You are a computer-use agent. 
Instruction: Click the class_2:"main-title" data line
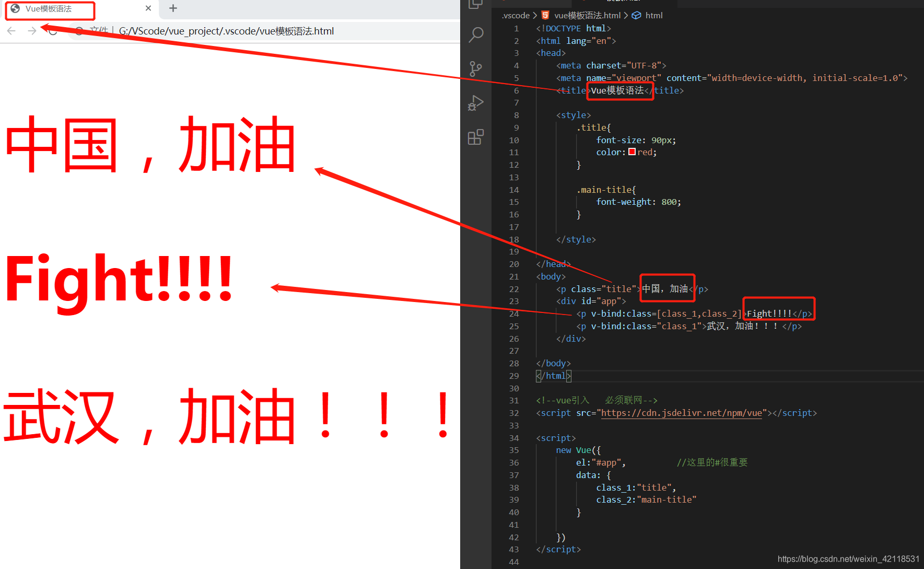(x=646, y=500)
